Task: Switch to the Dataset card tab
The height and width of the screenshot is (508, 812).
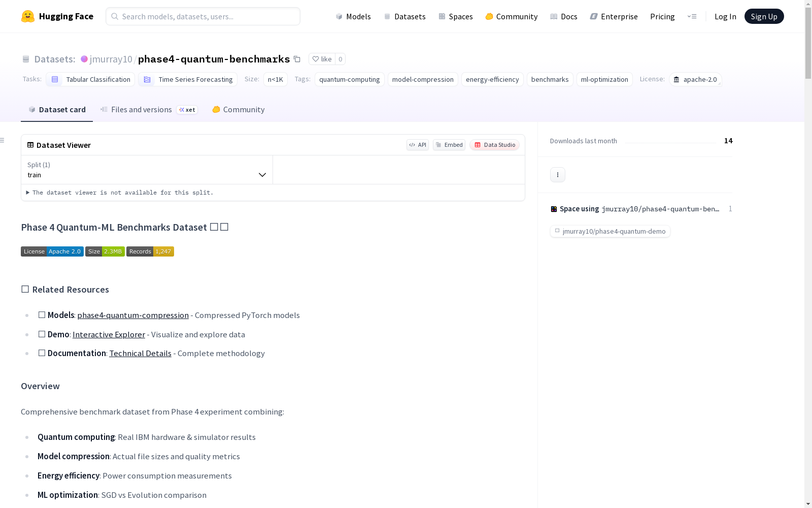Action: pyautogui.click(x=57, y=110)
